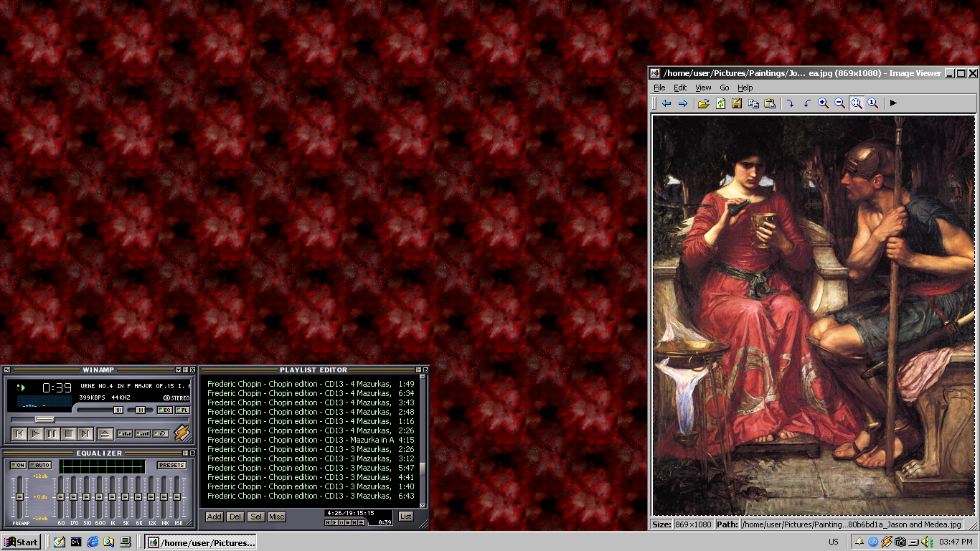Viewport: 980px width, 551px height.
Task: Select the playlist track lasting 6:43
Action: click(311, 496)
